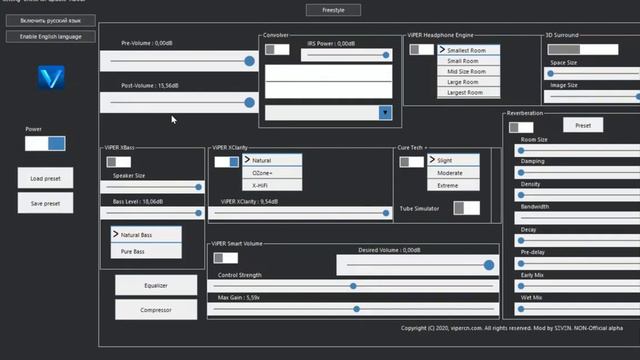Enable the ViPER XBass switch
The image size is (640, 360).
tap(118, 162)
